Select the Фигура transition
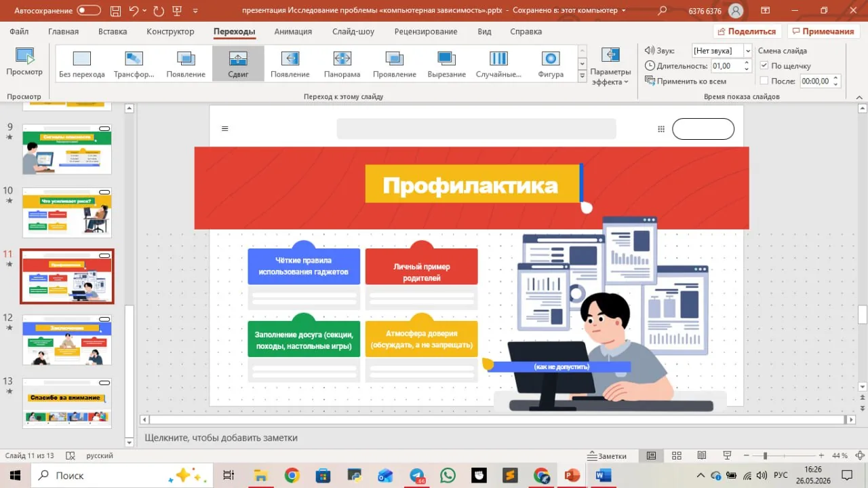 tap(551, 64)
